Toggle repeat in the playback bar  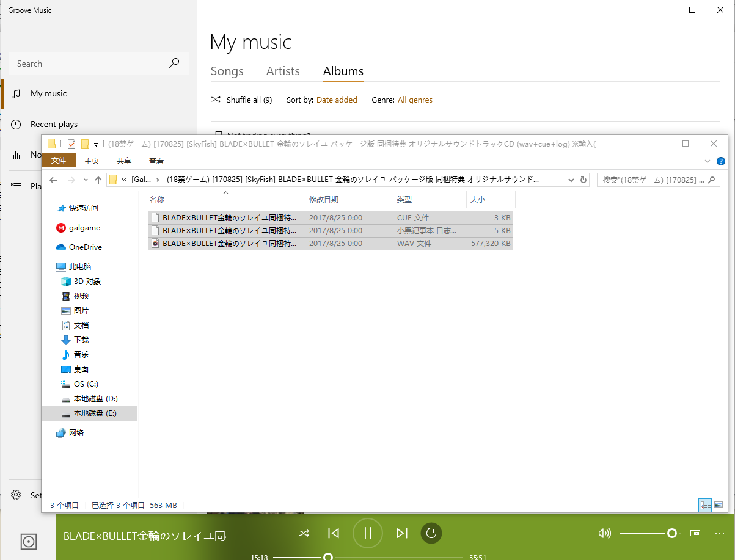coord(431,533)
